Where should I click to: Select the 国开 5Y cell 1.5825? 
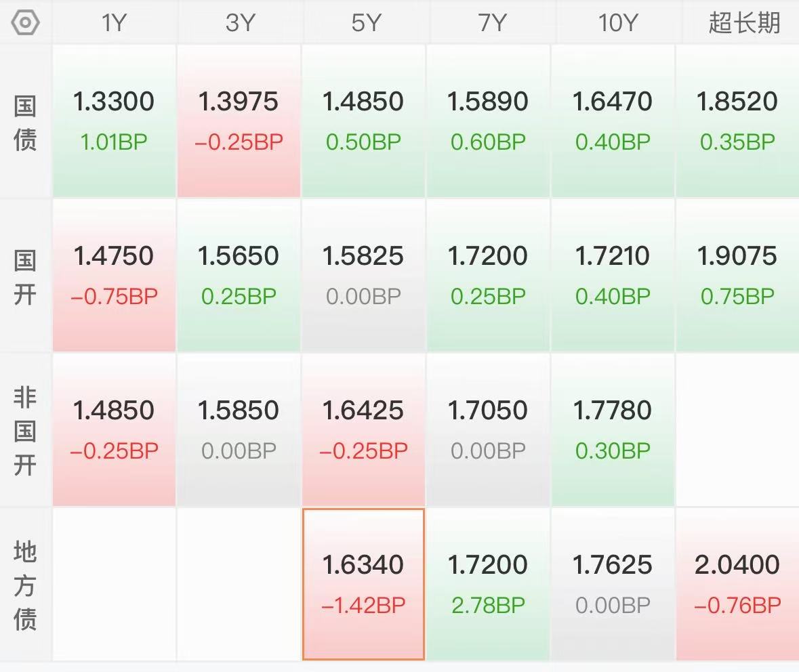tap(364, 275)
